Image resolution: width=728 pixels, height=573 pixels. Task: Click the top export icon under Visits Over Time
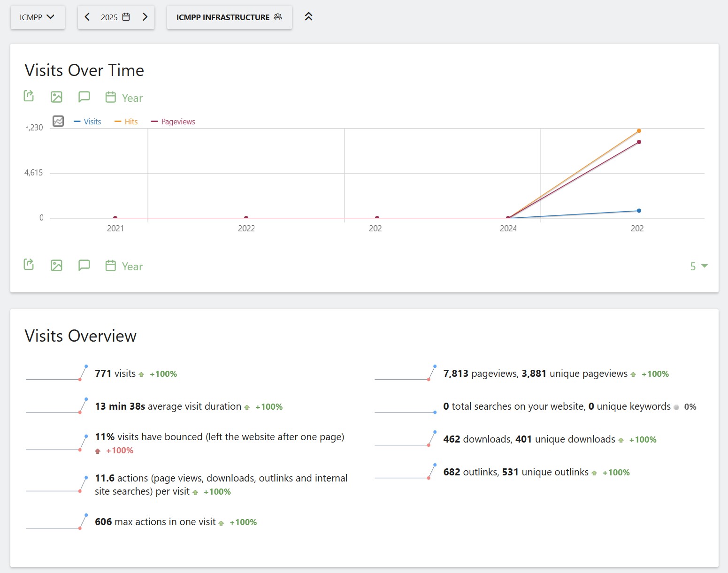(29, 96)
